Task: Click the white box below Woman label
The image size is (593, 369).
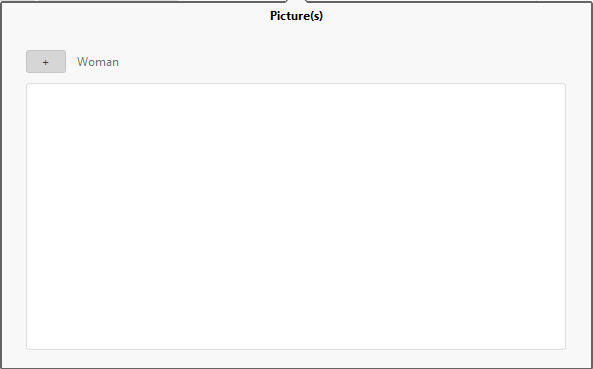Action: click(x=296, y=216)
